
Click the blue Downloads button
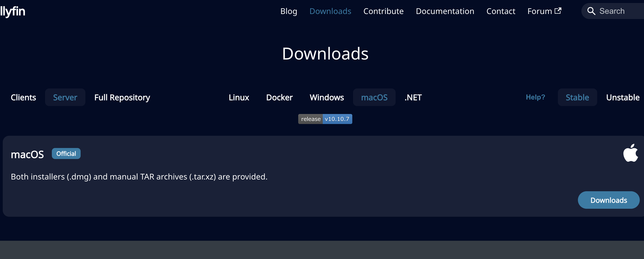(609, 200)
